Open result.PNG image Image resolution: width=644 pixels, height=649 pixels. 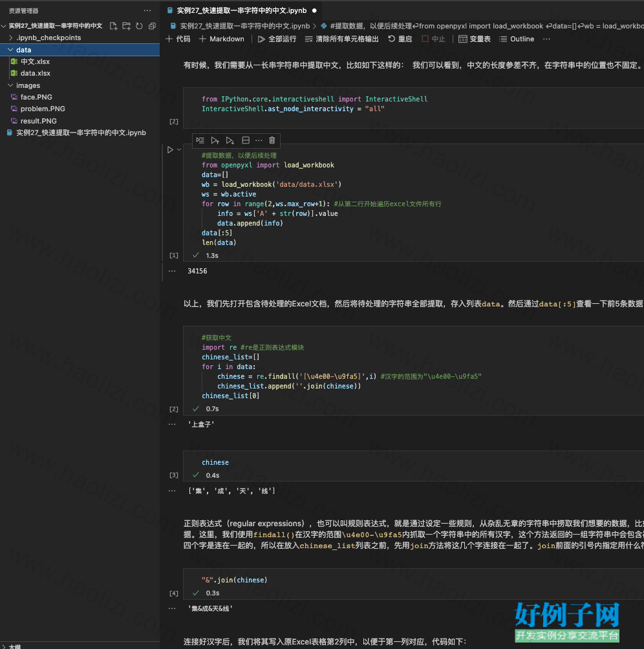click(x=80, y=121)
